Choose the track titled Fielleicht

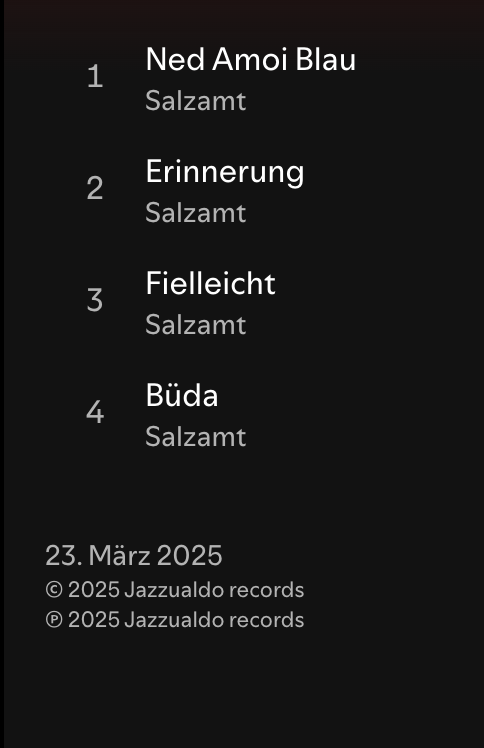(x=210, y=283)
